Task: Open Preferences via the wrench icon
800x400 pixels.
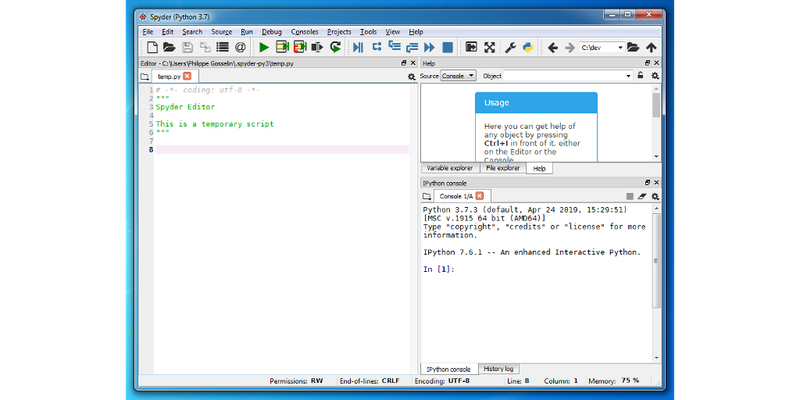Action: click(510, 47)
